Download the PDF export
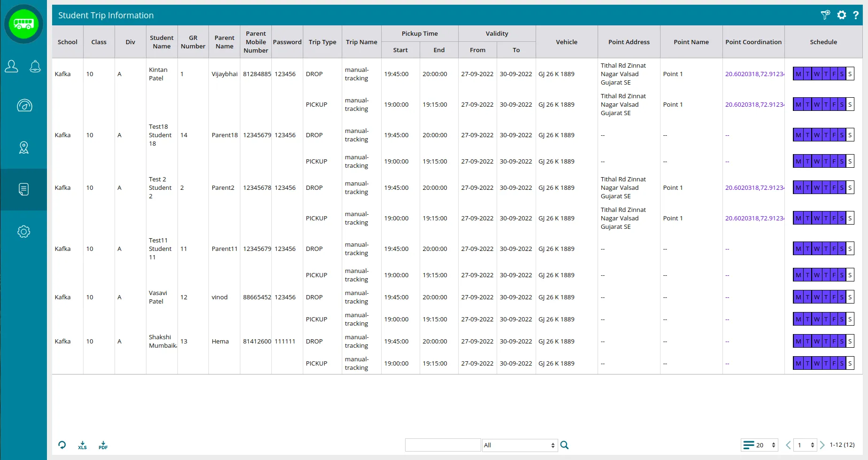The height and width of the screenshot is (460, 868). pyautogui.click(x=103, y=445)
